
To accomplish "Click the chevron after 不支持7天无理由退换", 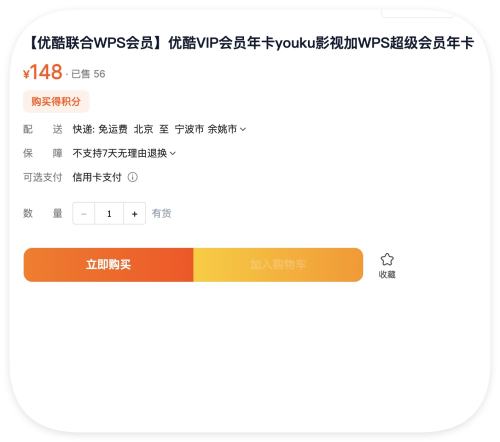I will [173, 153].
